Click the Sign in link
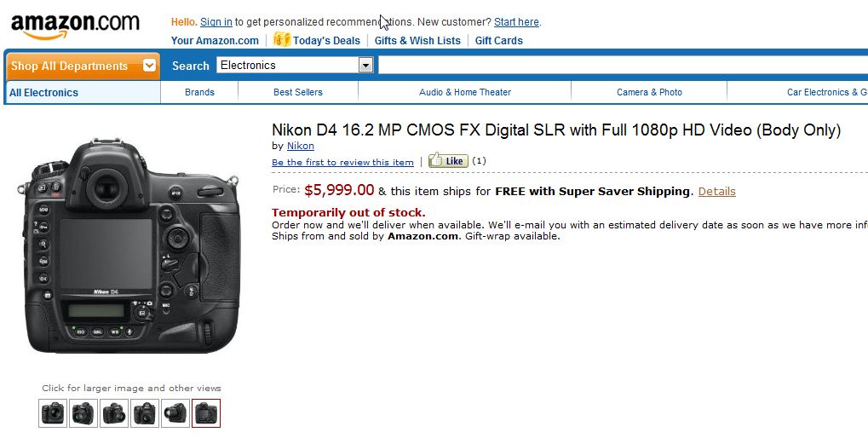 coord(216,22)
